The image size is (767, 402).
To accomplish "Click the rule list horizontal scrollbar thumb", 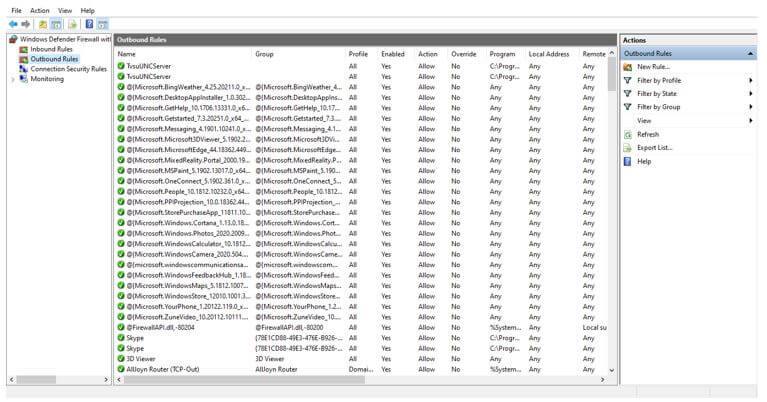I will point(244,380).
